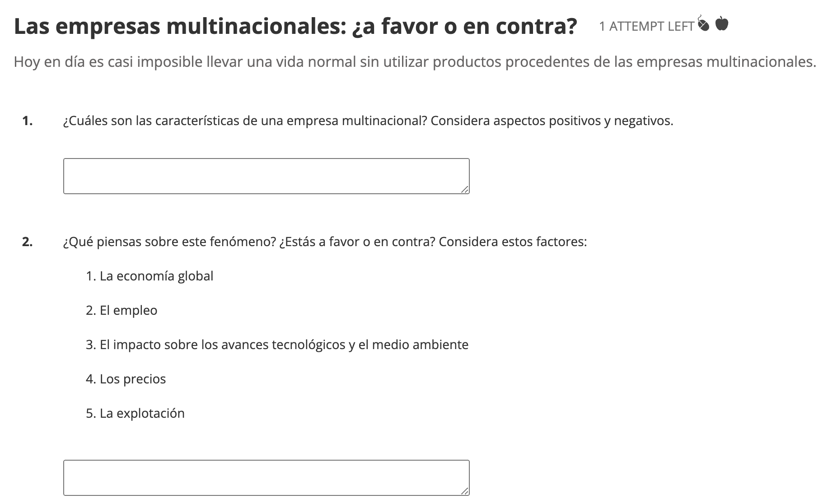828x504 pixels.
Task: Click the question 1 number marker
Action: click(28, 121)
